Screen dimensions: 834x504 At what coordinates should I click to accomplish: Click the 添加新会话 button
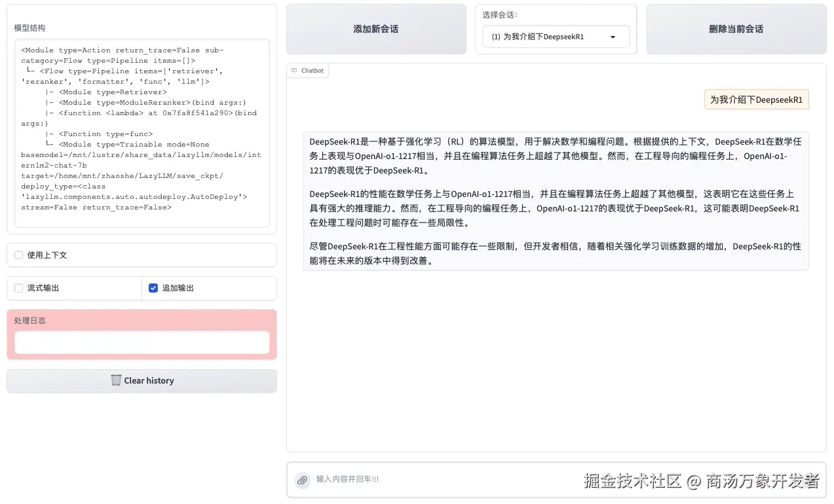(x=376, y=29)
